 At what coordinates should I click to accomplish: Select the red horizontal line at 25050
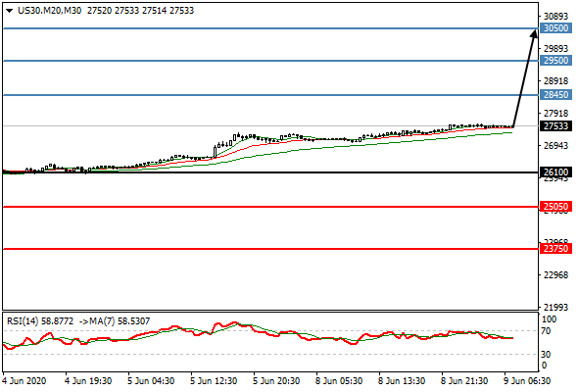270,207
